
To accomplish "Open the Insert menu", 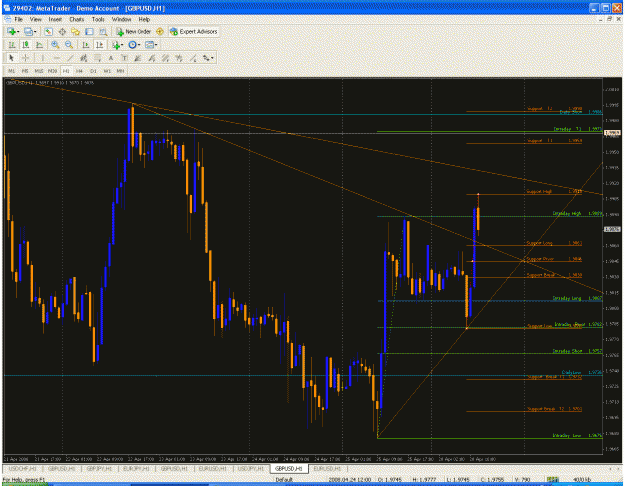I will click(55, 19).
